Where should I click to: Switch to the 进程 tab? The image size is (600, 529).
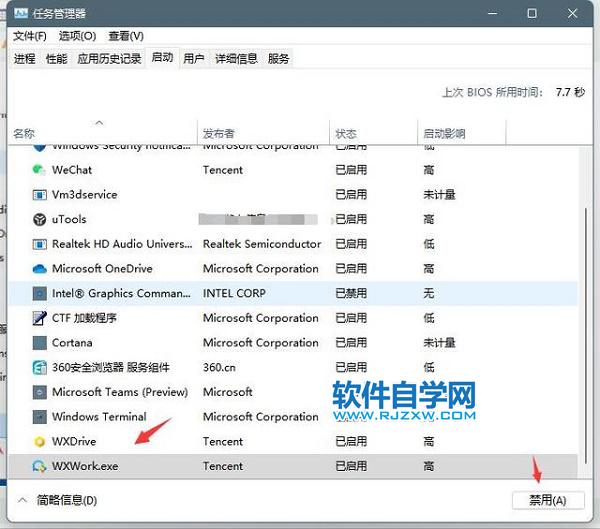tap(25, 59)
